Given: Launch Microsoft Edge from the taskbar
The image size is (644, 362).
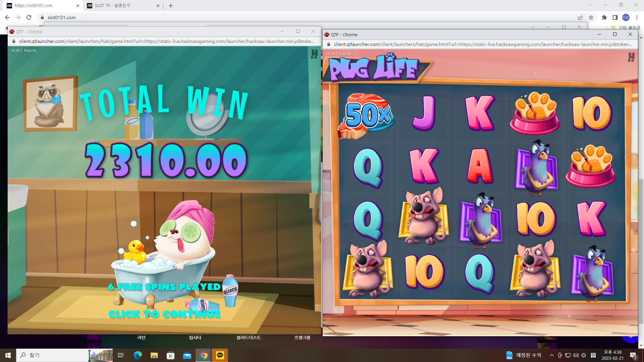Looking at the screenshot, I should click(138, 355).
